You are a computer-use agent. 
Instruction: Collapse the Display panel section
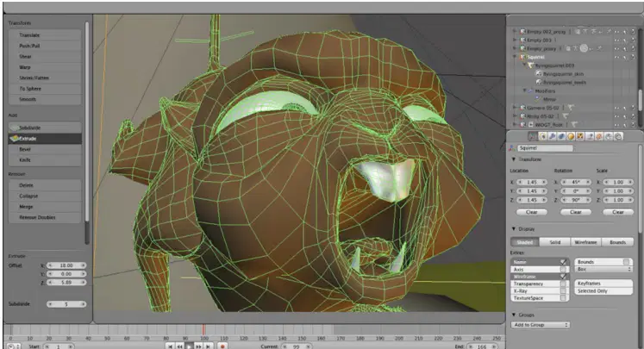[x=514, y=228]
